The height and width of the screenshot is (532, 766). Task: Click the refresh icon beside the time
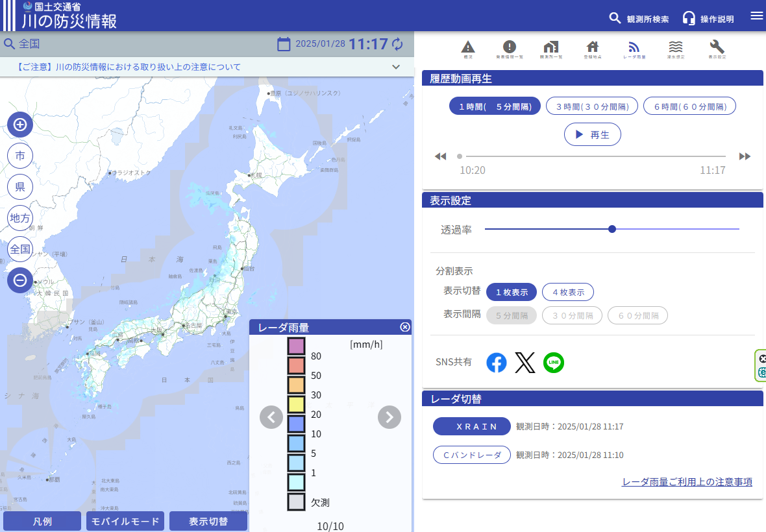click(x=397, y=44)
